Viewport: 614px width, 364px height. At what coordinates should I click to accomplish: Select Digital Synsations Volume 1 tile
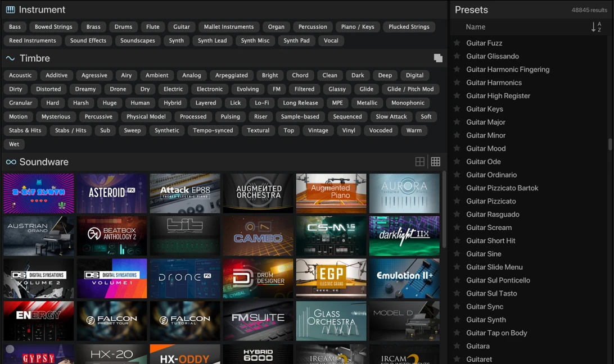[112, 278]
